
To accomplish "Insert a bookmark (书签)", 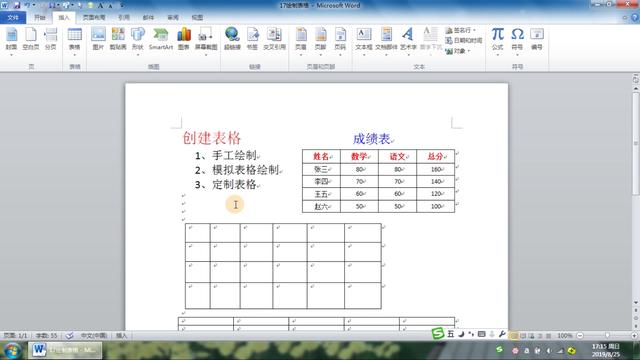I will tap(253, 40).
